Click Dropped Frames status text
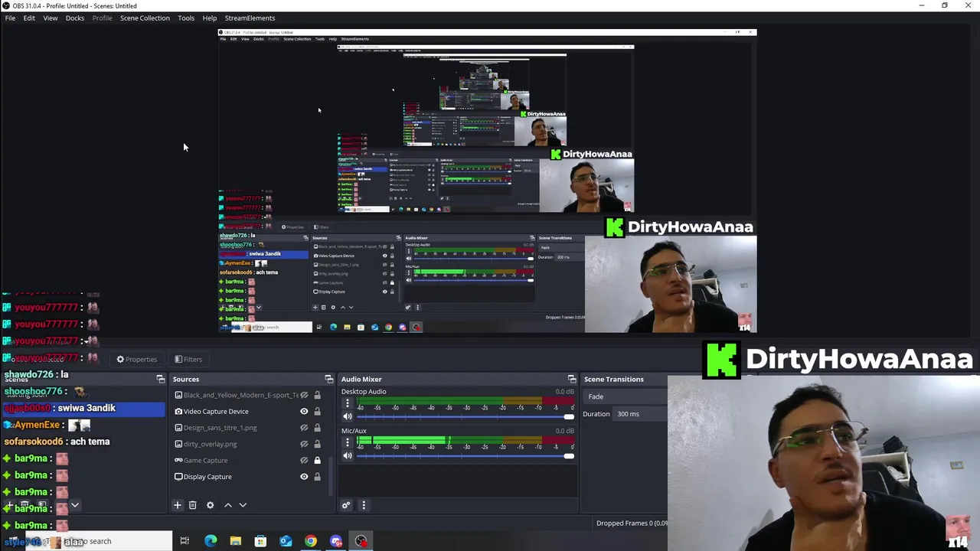 click(632, 523)
